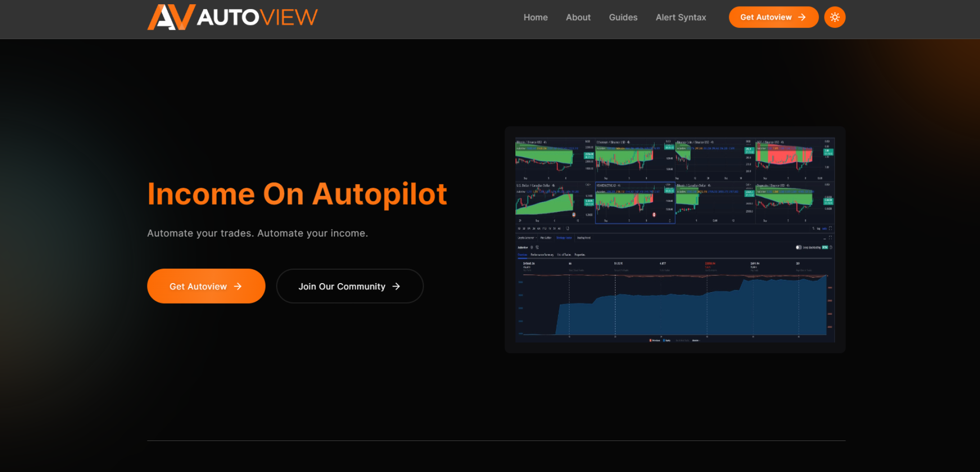The height and width of the screenshot is (472, 980).
Task: Click the Join Our Community button
Action: [350, 286]
